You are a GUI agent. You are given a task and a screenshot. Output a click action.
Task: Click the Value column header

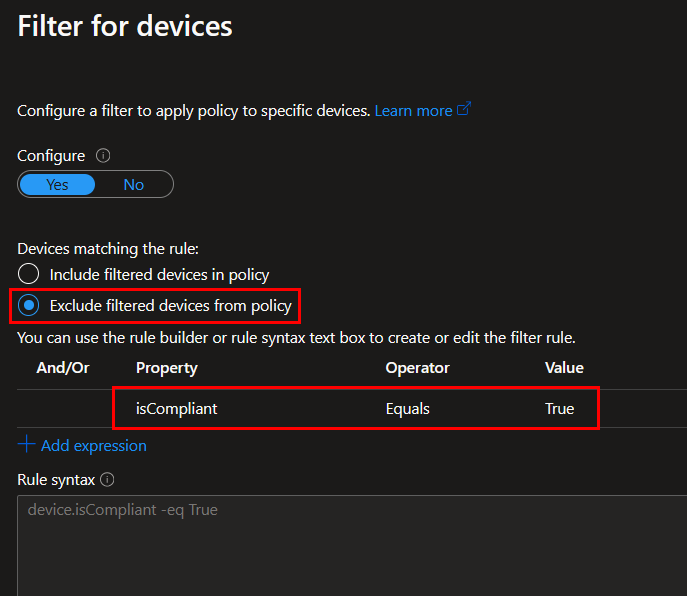click(x=564, y=368)
